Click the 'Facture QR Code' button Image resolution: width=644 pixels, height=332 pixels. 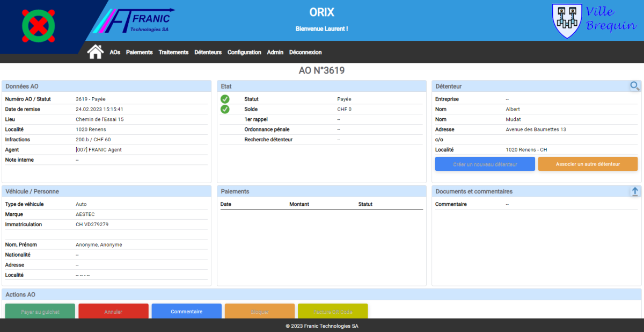click(333, 311)
